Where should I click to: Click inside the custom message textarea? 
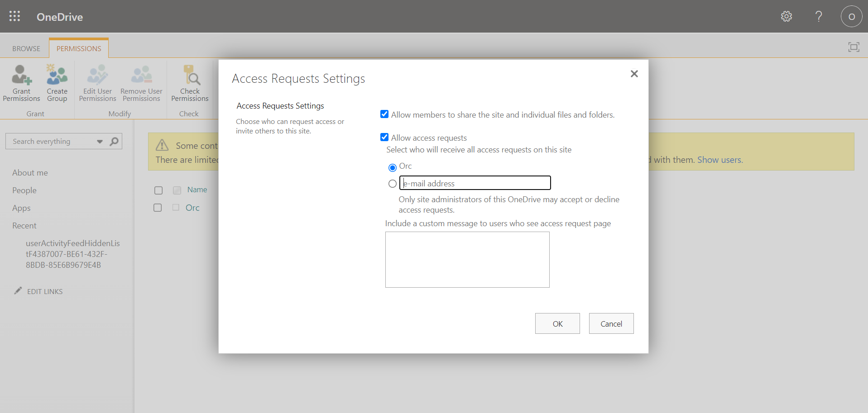click(467, 259)
